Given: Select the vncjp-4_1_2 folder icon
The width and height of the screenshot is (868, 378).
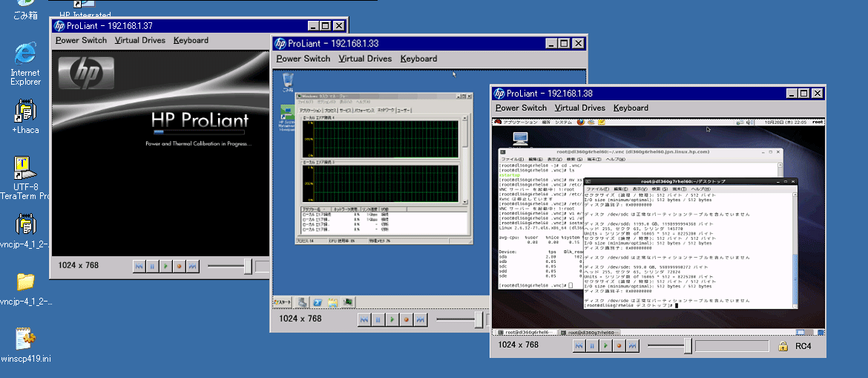Looking at the screenshot, I should coord(25,290).
